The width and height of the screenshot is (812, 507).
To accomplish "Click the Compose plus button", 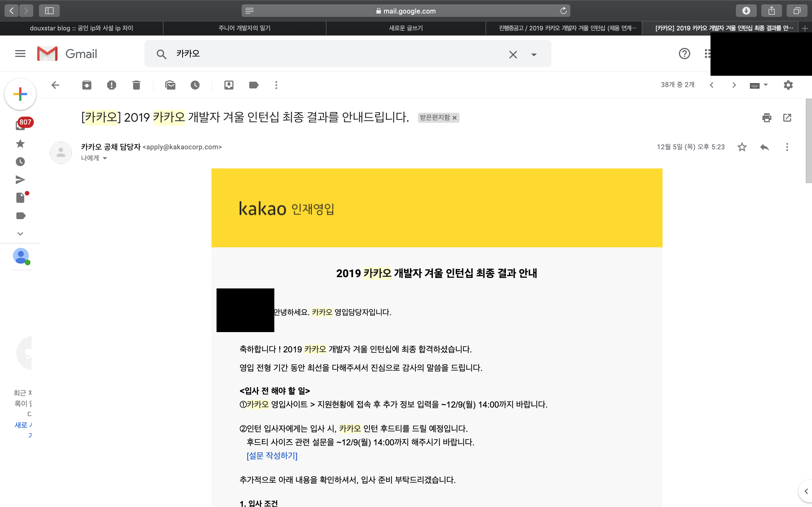I will tap(20, 94).
